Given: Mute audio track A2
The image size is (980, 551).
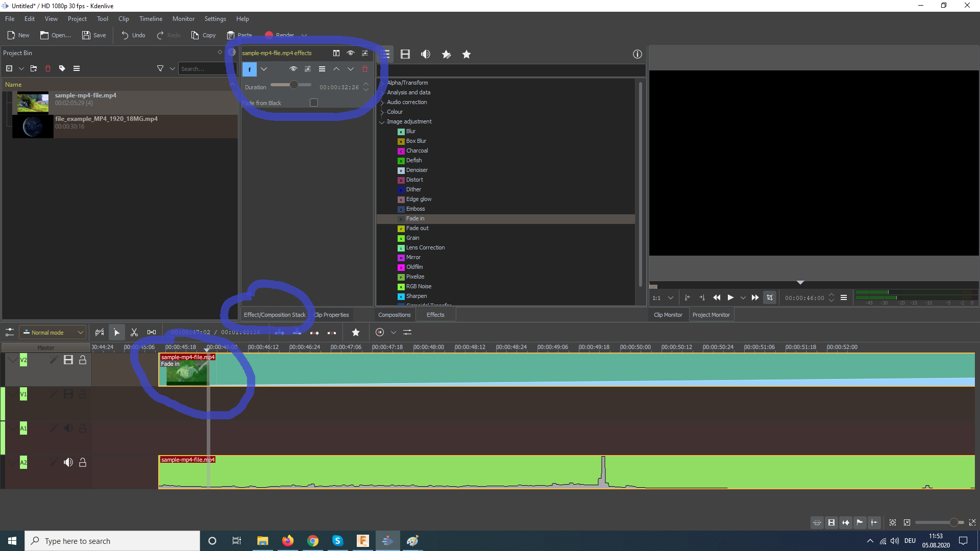Looking at the screenshot, I should (68, 463).
